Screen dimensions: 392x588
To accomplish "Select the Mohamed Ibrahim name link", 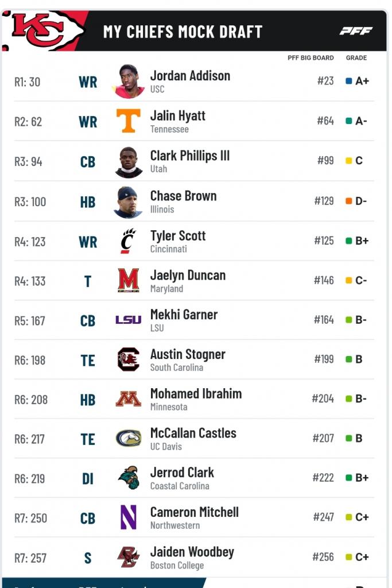I will tap(196, 394).
